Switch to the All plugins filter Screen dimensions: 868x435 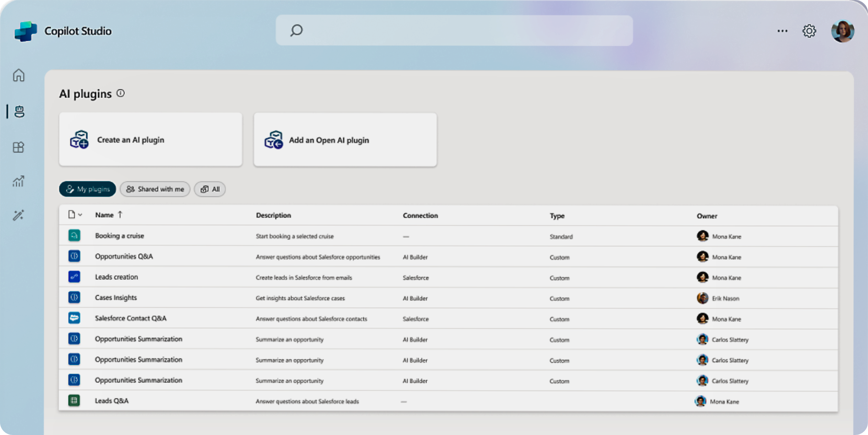[210, 189]
